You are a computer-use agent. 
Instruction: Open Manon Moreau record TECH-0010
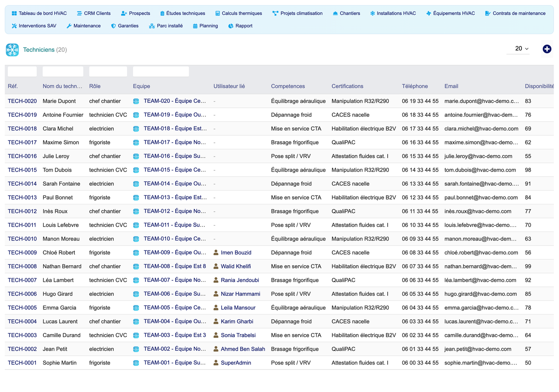coord(22,239)
